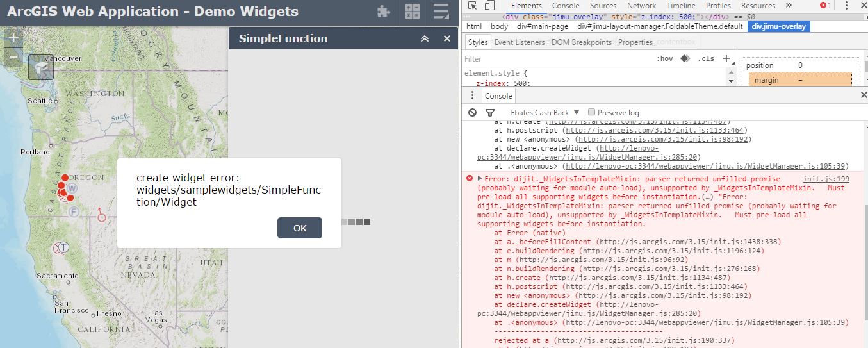Toggle device mode icon in DevTools
The image size is (868, 348).
(x=489, y=6)
